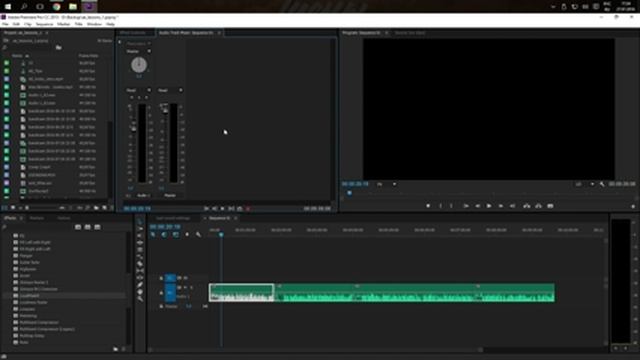Screen dimensions: 640x360
Task: Select the Razor tool
Action: [140, 264]
